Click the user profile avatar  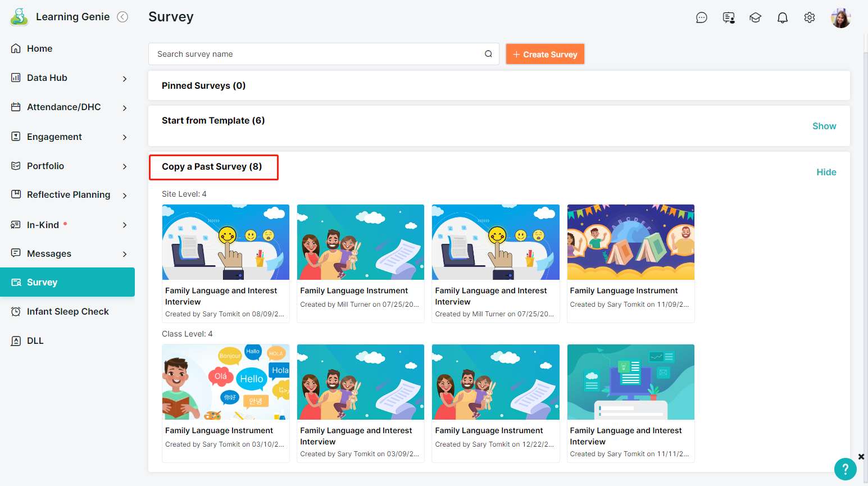tap(840, 18)
